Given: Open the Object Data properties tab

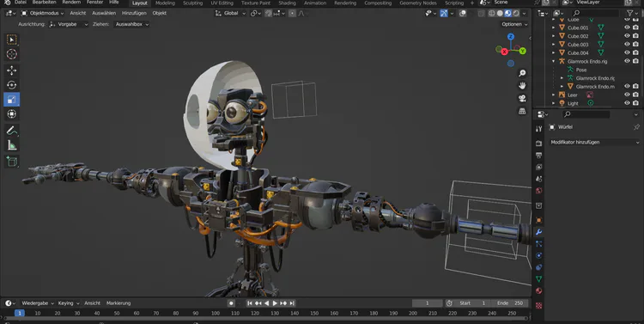Looking at the screenshot, I should 539,279.
